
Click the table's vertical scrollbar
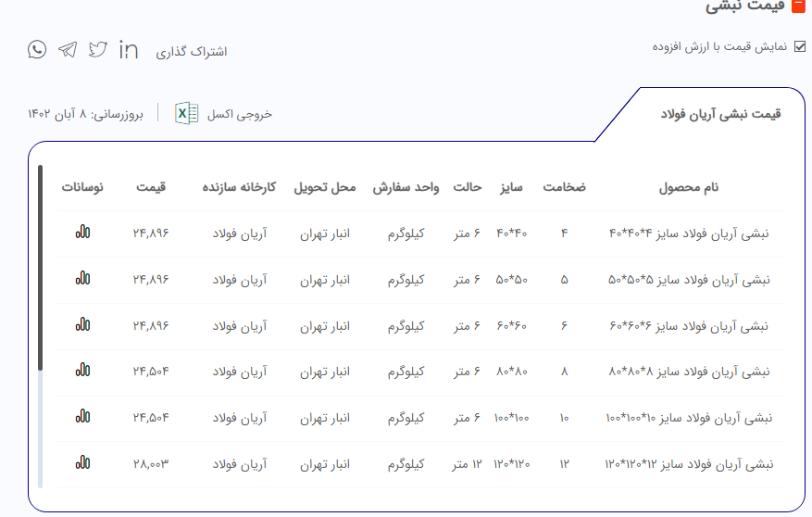point(40,278)
